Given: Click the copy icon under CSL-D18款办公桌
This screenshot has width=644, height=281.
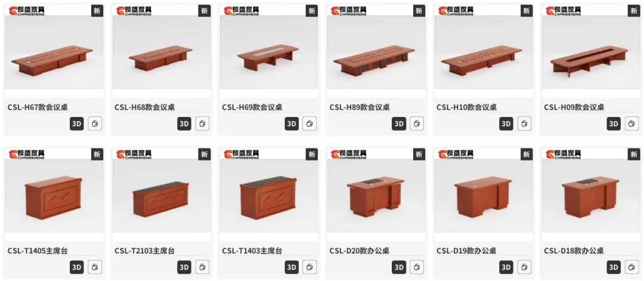Looking at the screenshot, I should coord(631,267).
